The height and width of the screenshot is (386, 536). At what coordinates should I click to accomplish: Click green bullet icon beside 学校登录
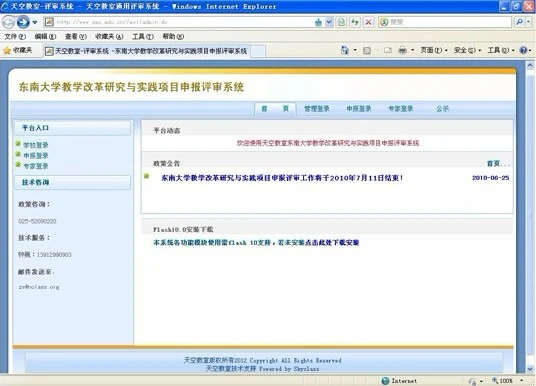18,144
